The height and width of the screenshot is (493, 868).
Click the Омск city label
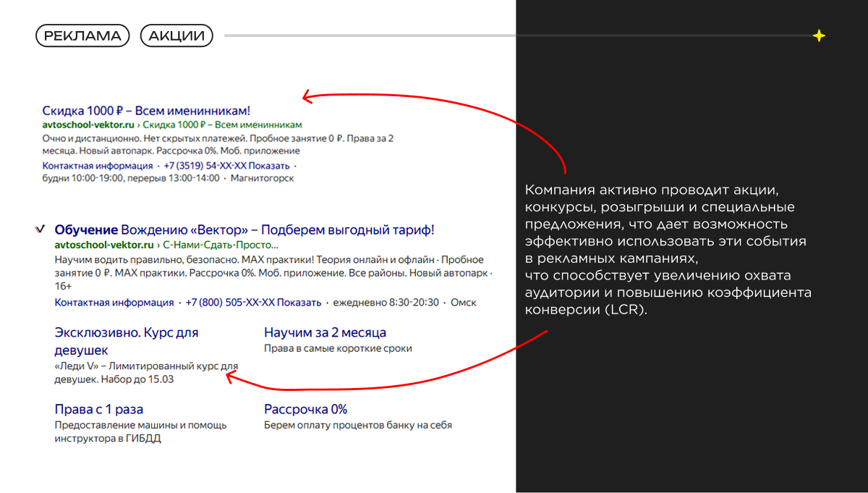coord(464,303)
